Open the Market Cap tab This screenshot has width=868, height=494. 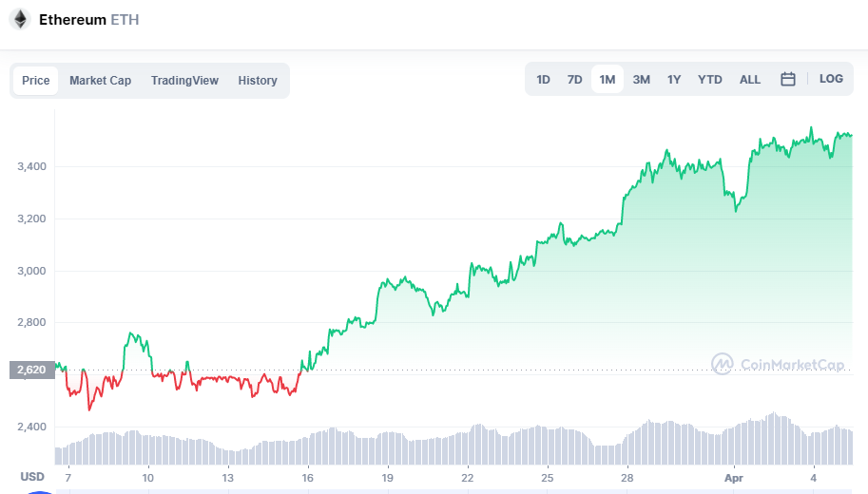pos(100,81)
